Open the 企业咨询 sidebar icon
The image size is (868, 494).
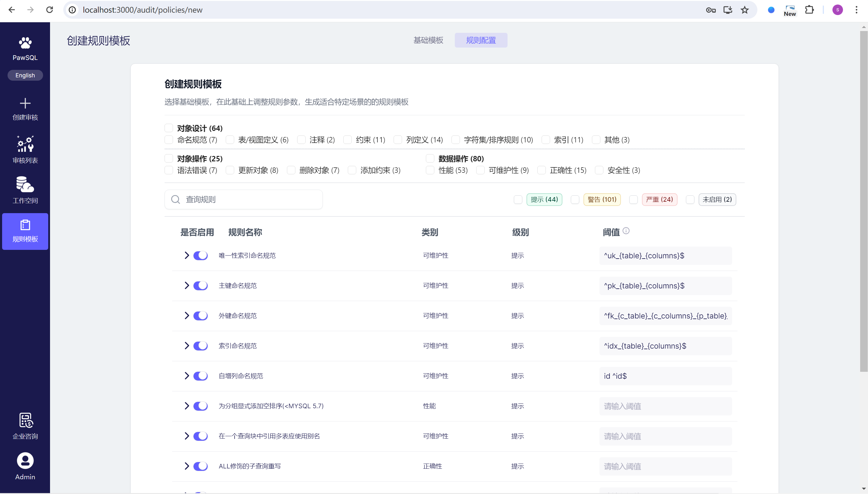pyautogui.click(x=25, y=420)
